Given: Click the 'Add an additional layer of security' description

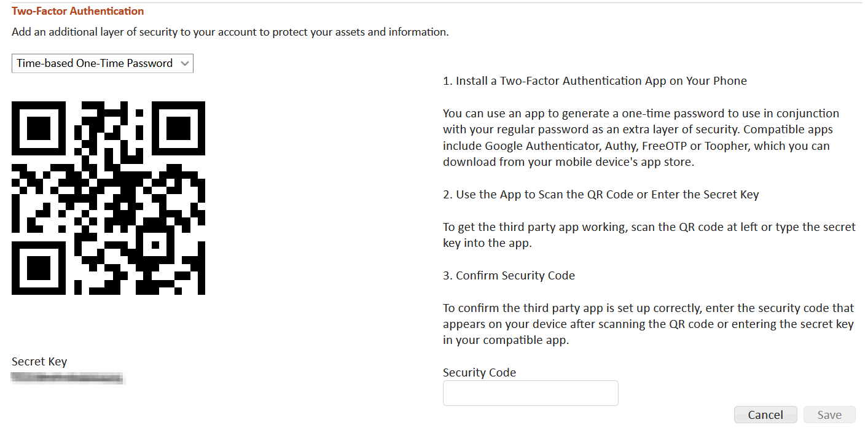Looking at the screenshot, I should (230, 32).
